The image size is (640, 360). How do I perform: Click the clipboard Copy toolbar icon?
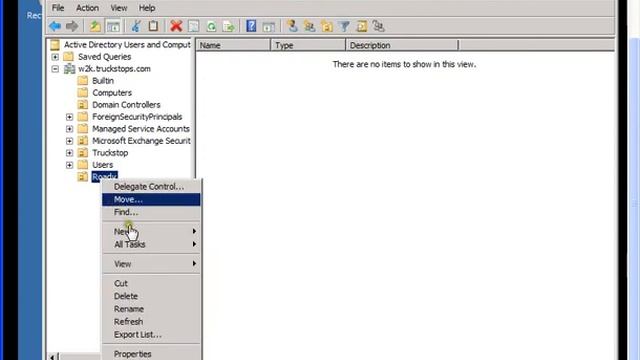pos(153,27)
